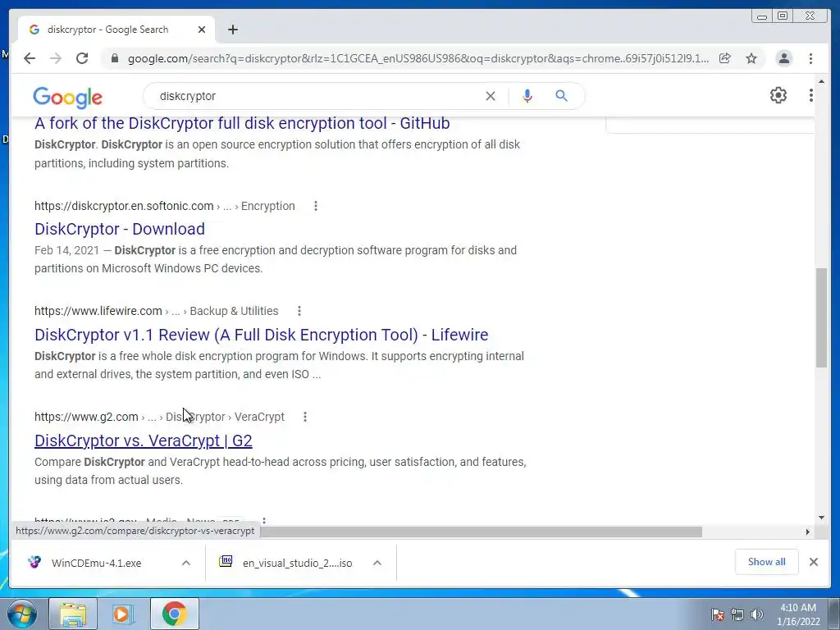The image size is (840, 630).
Task: Click the Chrome taskbar icon
Action: click(x=174, y=614)
